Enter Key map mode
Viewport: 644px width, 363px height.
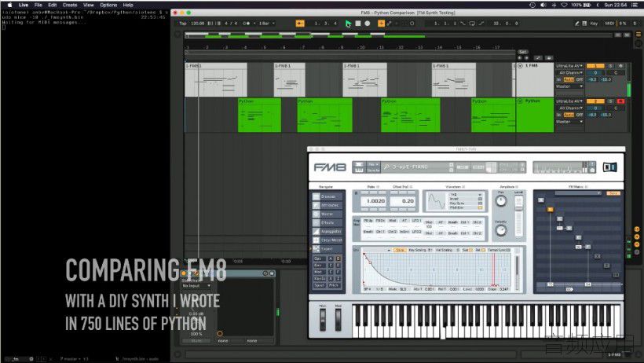tap(594, 24)
